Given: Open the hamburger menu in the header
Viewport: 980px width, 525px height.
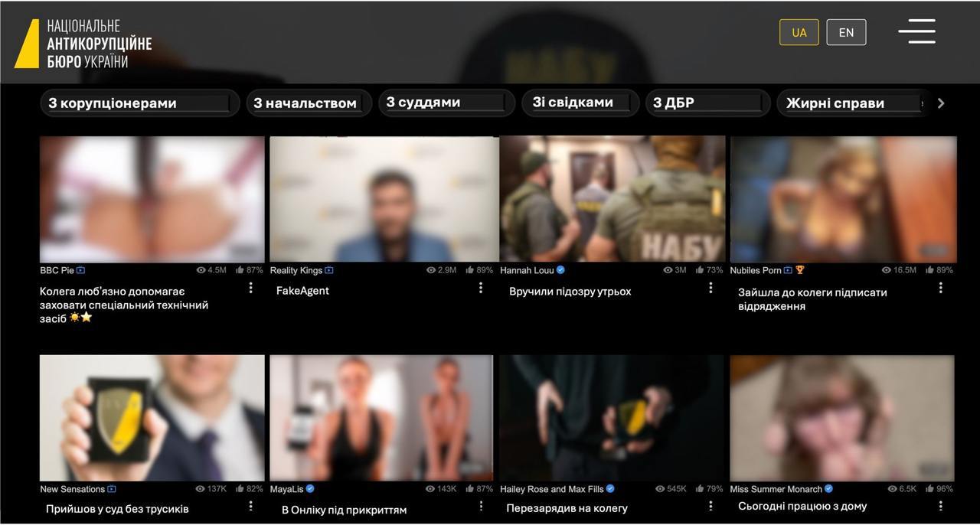Looking at the screenshot, I should 916,31.
